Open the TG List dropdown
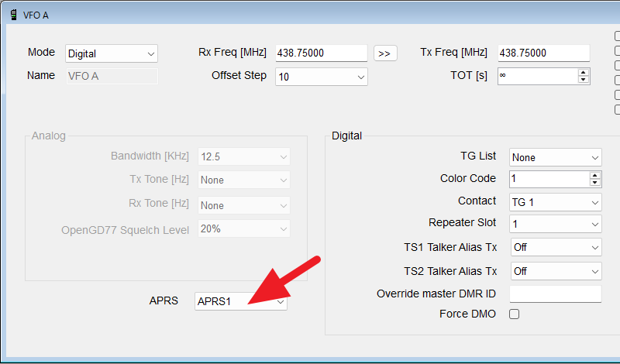Screen dimensions: 620x364 [x=555, y=157]
